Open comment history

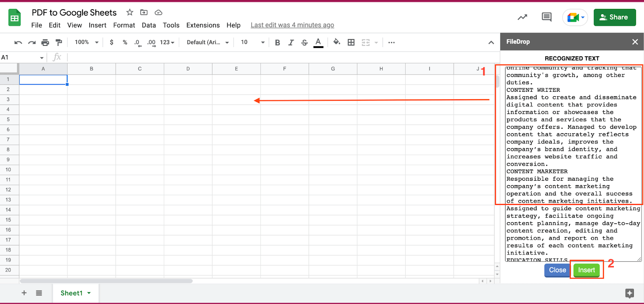[547, 17]
